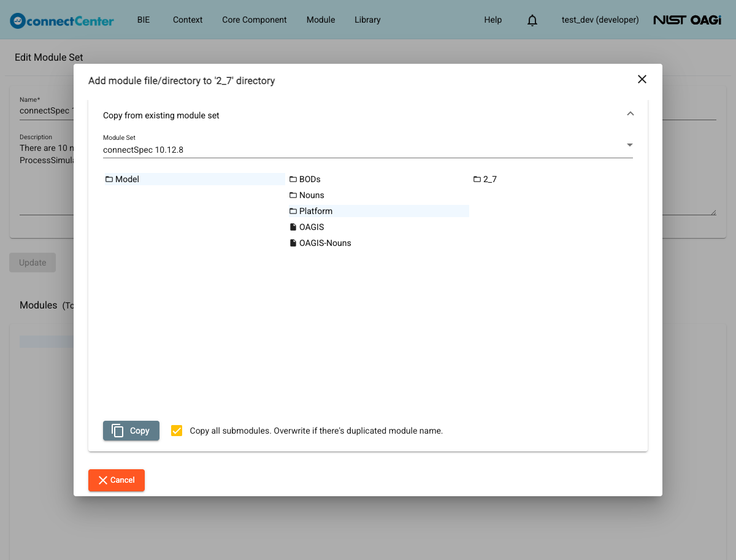Open the BIE menu
Viewport: 736px width, 560px height.
point(144,20)
